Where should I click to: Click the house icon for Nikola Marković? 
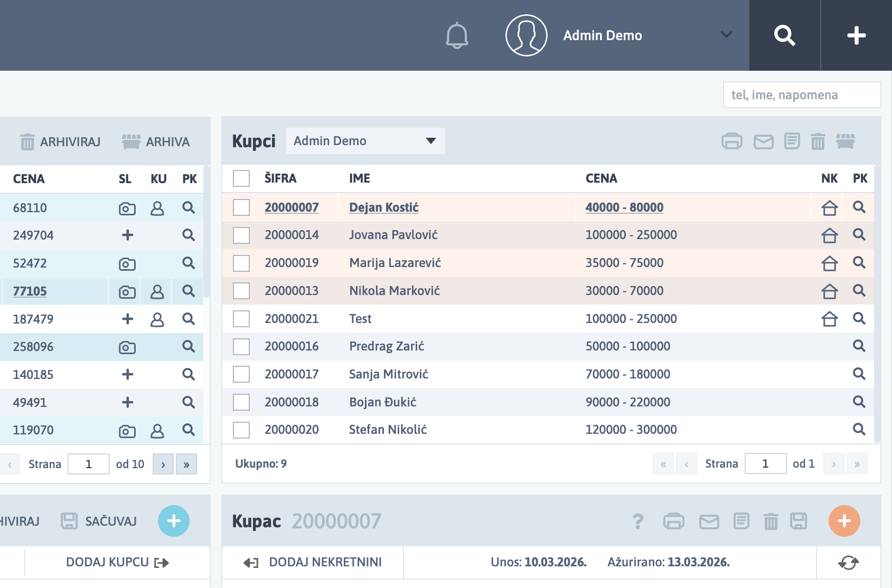(x=830, y=291)
